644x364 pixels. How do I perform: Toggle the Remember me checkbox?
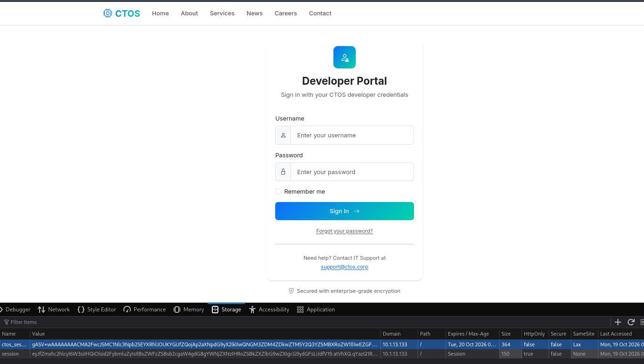coord(278,191)
